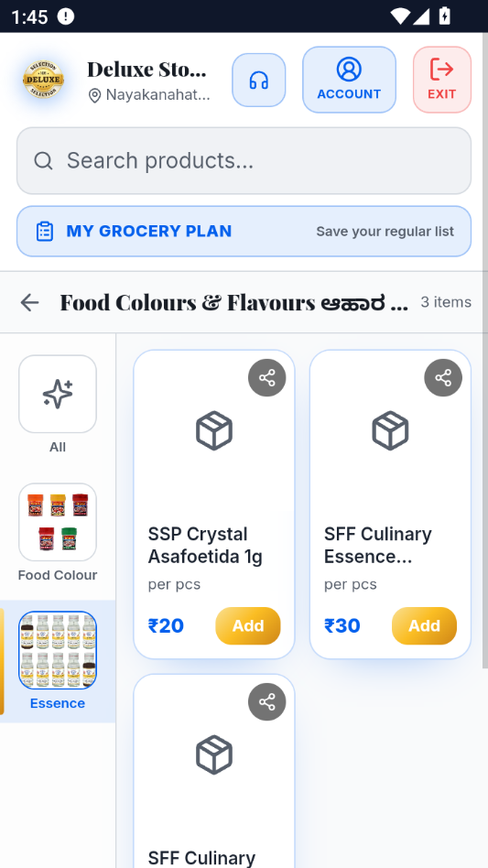Add SSP Crystal Asafoetida to cart
488x868 pixels.
pos(248,626)
